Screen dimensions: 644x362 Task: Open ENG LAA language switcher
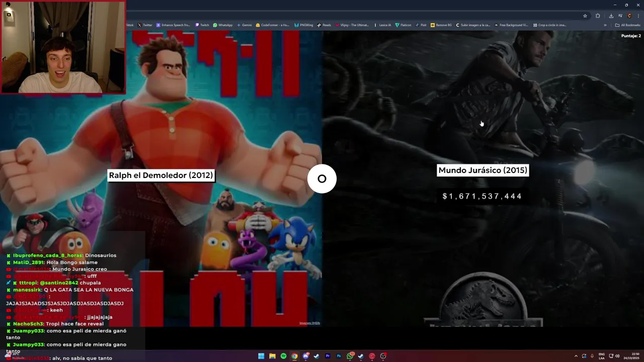point(602,356)
